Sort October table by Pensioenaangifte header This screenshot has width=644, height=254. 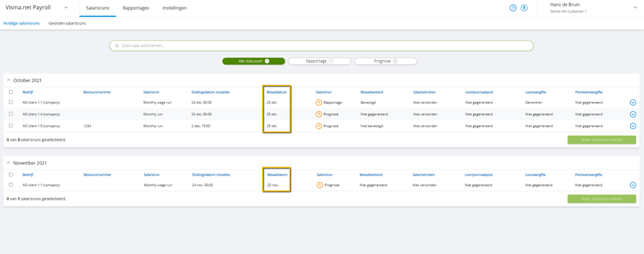tap(589, 92)
